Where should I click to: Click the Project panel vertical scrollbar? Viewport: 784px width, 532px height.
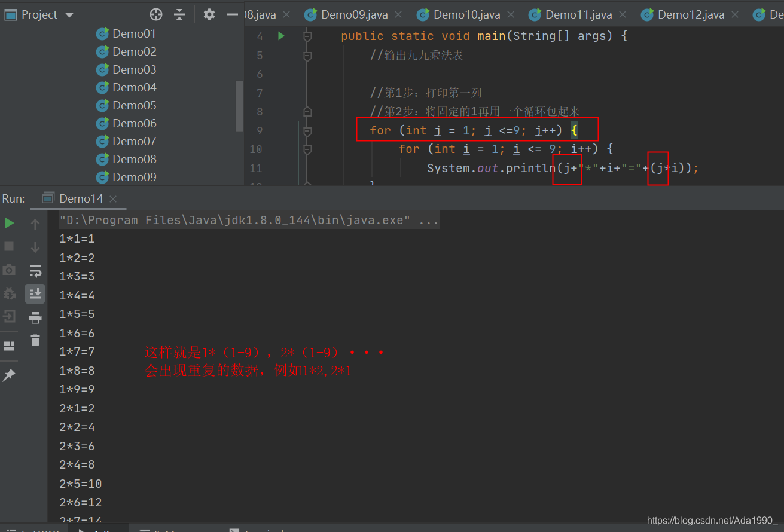tap(240, 106)
